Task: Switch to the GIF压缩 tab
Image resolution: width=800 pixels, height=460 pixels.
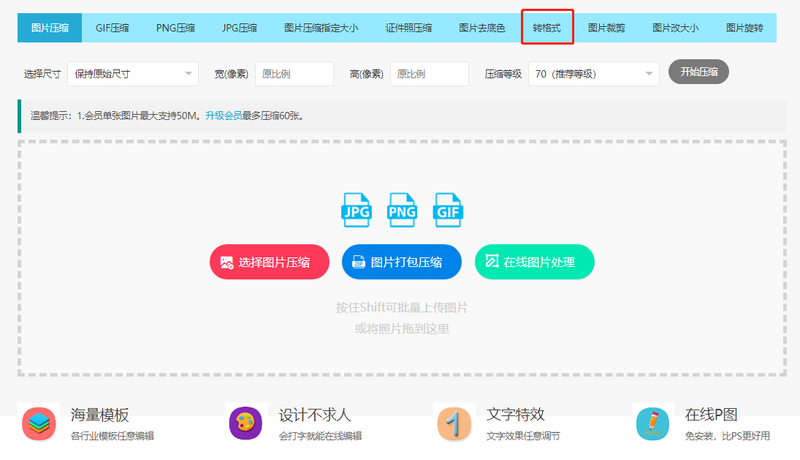Action: [112, 28]
